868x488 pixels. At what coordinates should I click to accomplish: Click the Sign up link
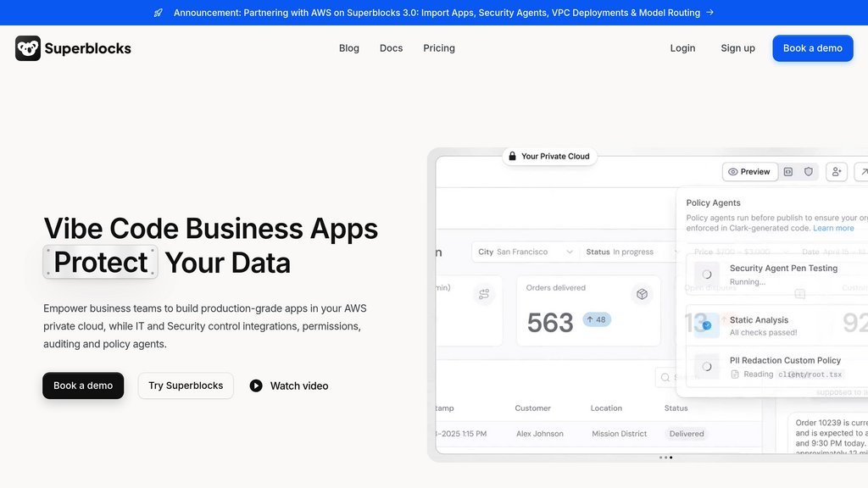point(738,48)
